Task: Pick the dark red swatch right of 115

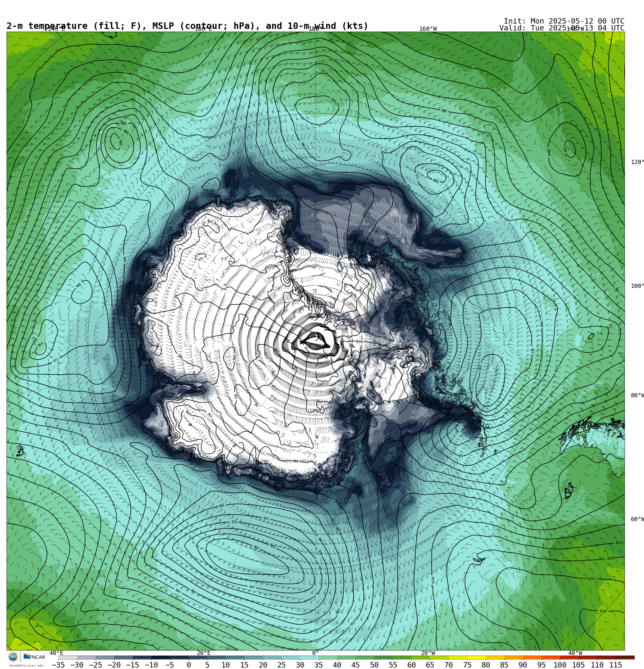Action: pyautogui.click(x=625, y=657)
